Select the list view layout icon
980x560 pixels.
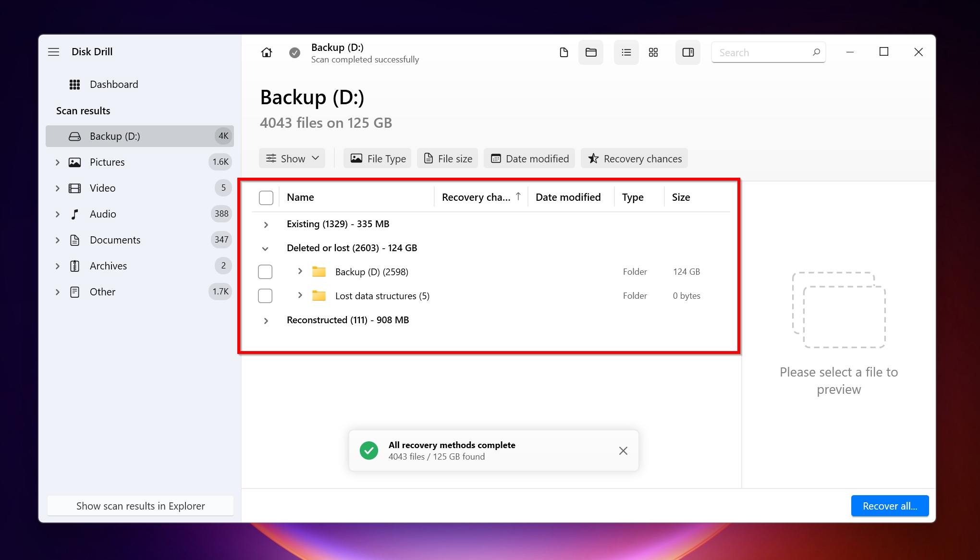(x=626, y=52)
